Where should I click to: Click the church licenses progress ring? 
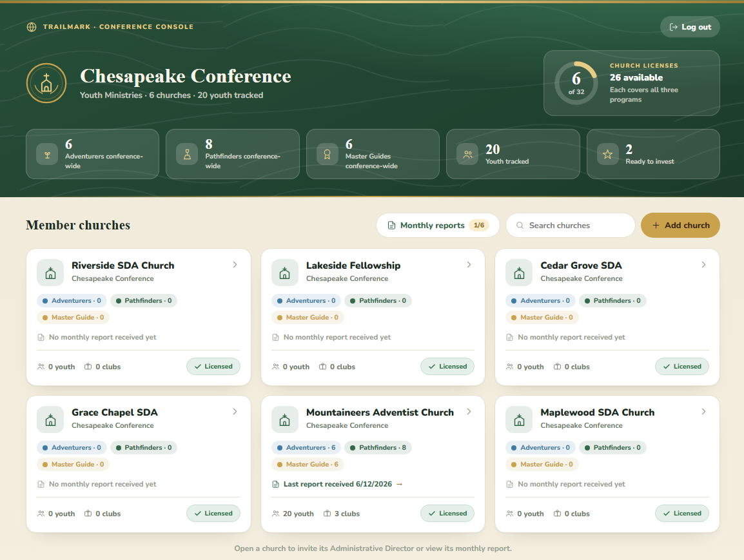(576, 83)
